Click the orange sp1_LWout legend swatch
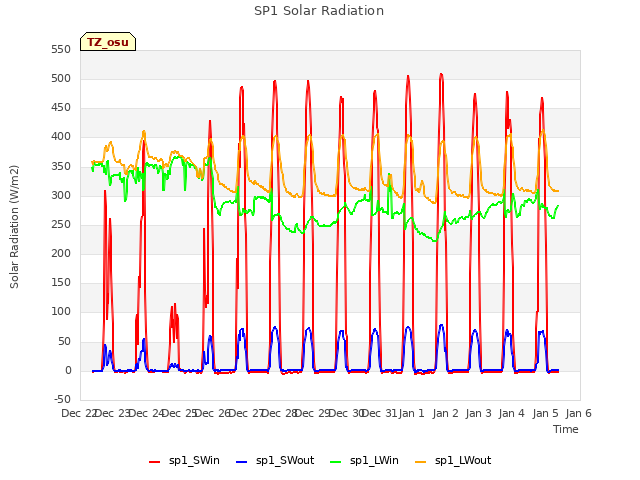 420,462
